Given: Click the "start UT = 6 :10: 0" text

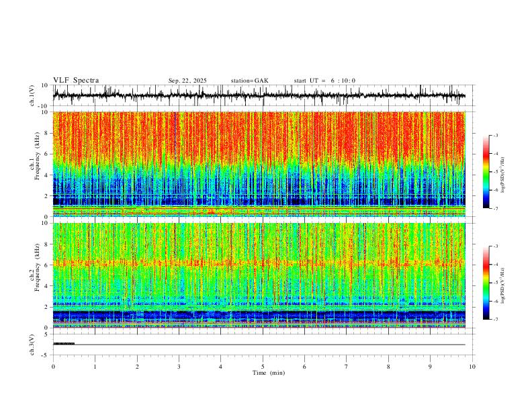Looking at the screenshot, I should click(324, 81).
